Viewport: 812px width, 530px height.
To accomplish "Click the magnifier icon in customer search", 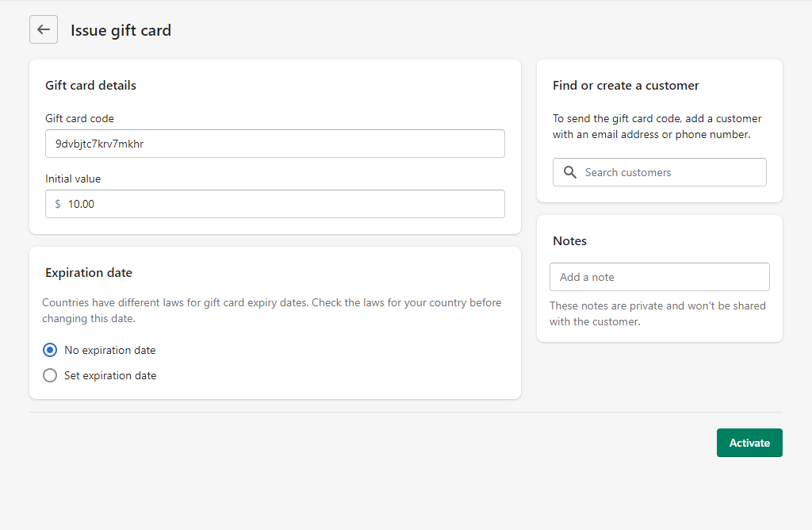I will tap(569, 172).
